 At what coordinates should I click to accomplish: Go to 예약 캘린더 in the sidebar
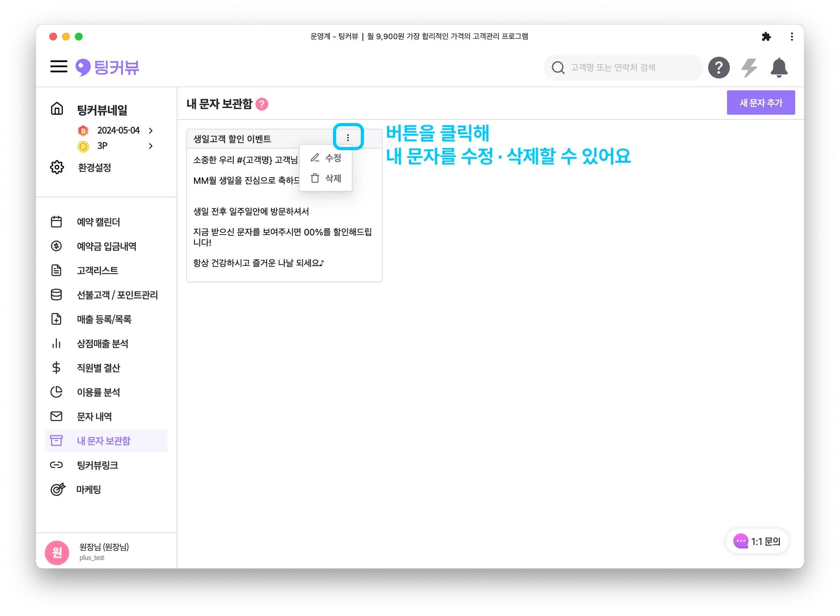tap(98, 222)
